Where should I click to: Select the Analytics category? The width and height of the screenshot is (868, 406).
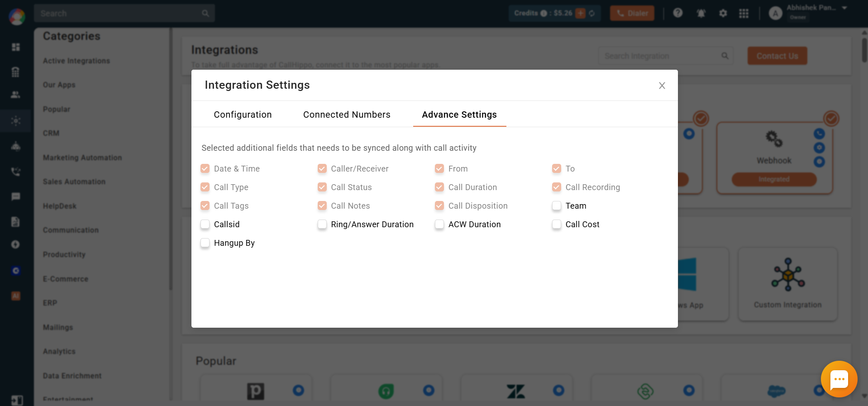click(59, 351)
